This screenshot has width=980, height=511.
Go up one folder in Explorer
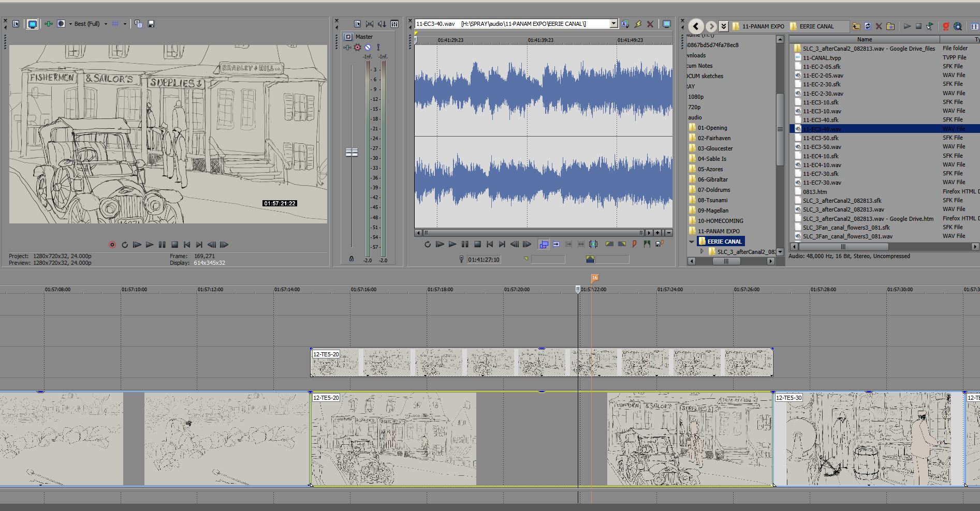coord(856,26)
